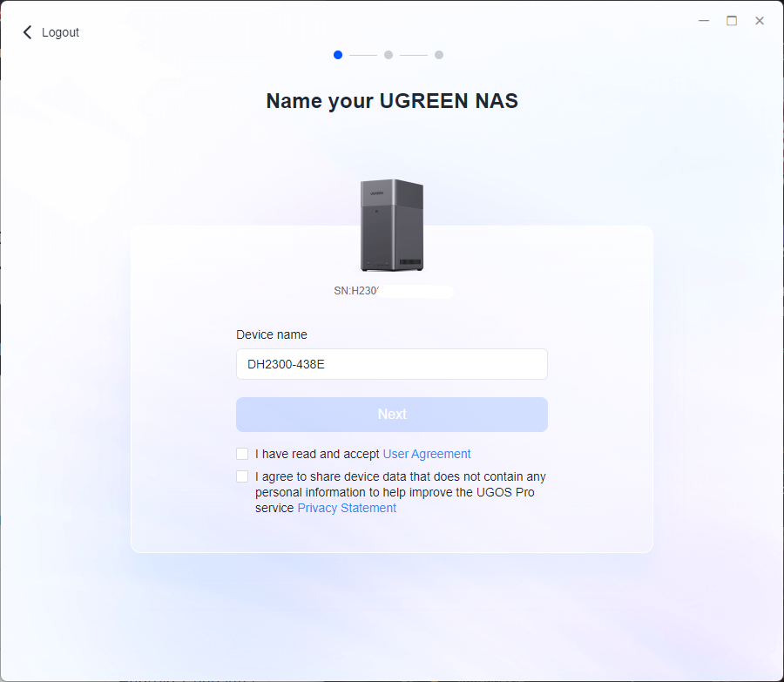The image size is (784, 682).
Task: Click the "Device name" field label
Action: (x=272, y=334)
